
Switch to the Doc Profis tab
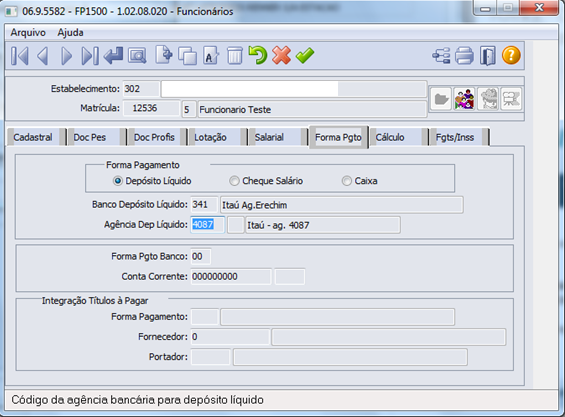click(157, 137)
